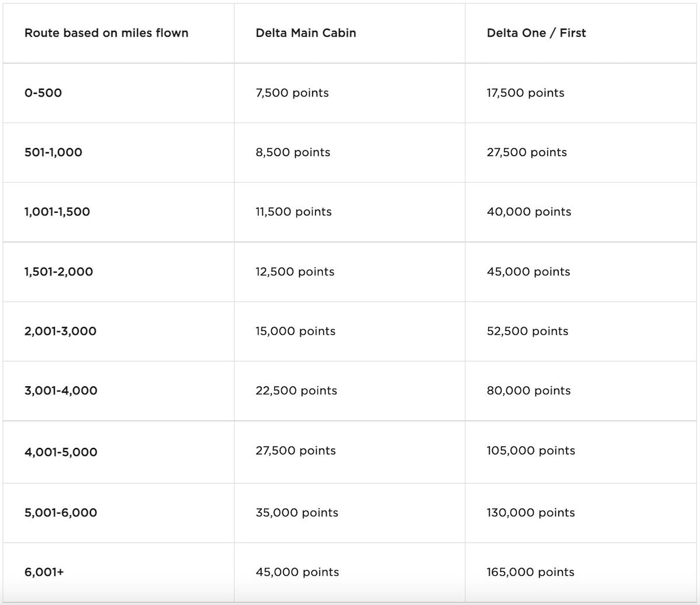The image size is (700, 605).
Task: Click the 1,501-2,000 distance cell
Action: [x=58, y=272]
